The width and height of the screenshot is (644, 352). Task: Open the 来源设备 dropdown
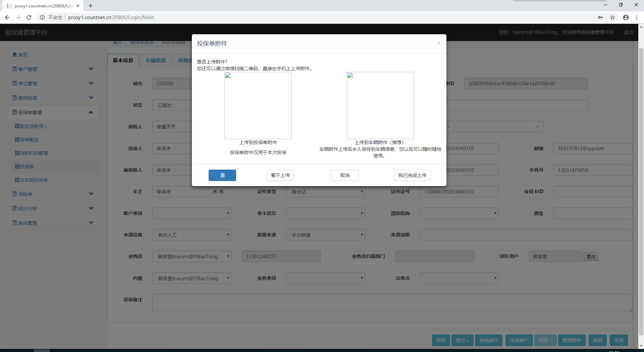(192, 235)
